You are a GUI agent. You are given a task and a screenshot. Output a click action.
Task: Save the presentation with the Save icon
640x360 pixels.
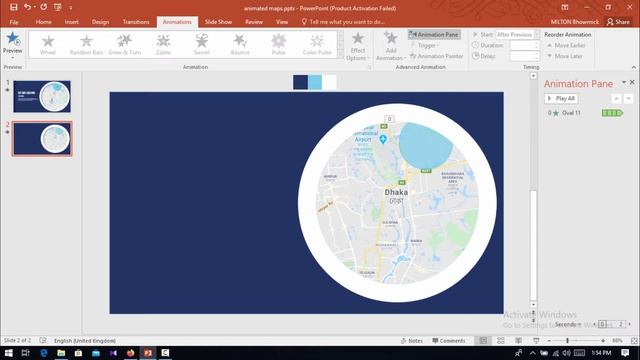tap(13, 7)
